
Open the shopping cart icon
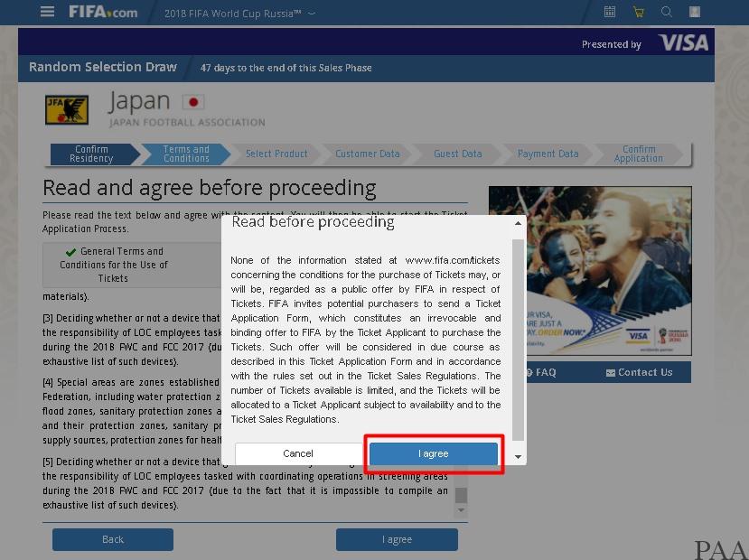click(638, 12)
